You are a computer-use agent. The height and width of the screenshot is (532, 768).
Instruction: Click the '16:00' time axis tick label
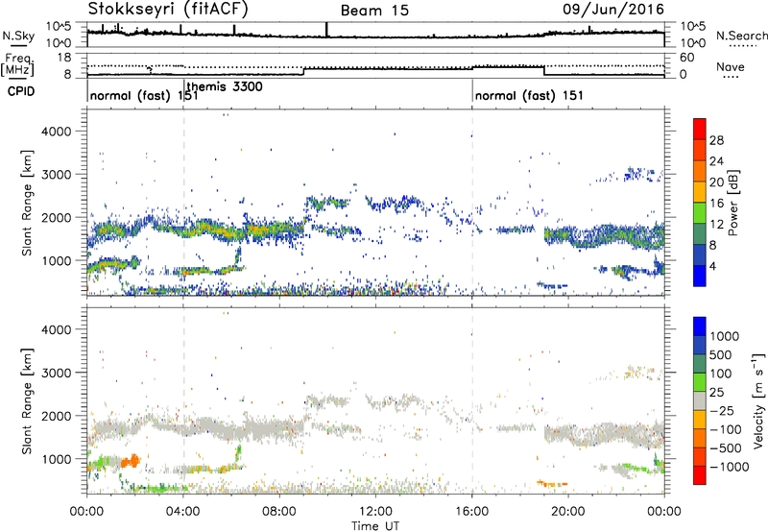pos(471,512)
